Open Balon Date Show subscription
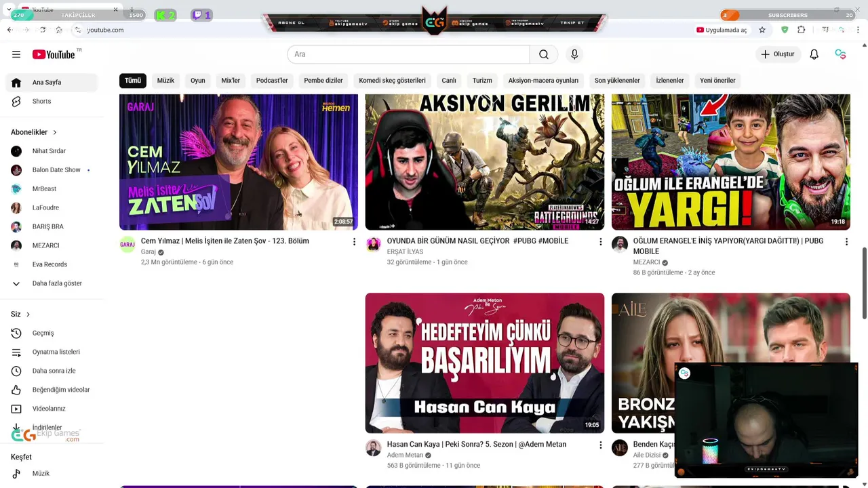The width and height of the screenshot is (868, 488). tap(52, 170)
